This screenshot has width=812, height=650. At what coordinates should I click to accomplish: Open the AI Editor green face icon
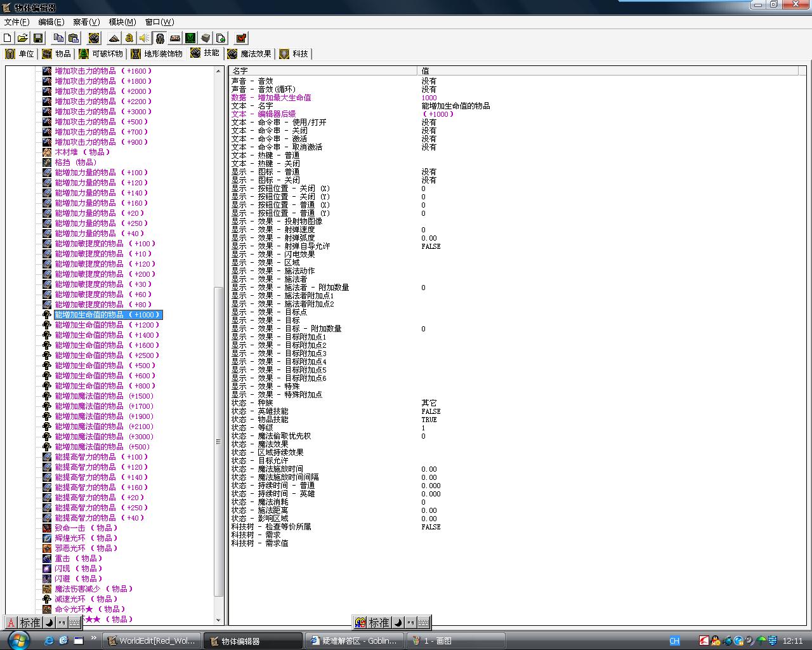(190, 38)
